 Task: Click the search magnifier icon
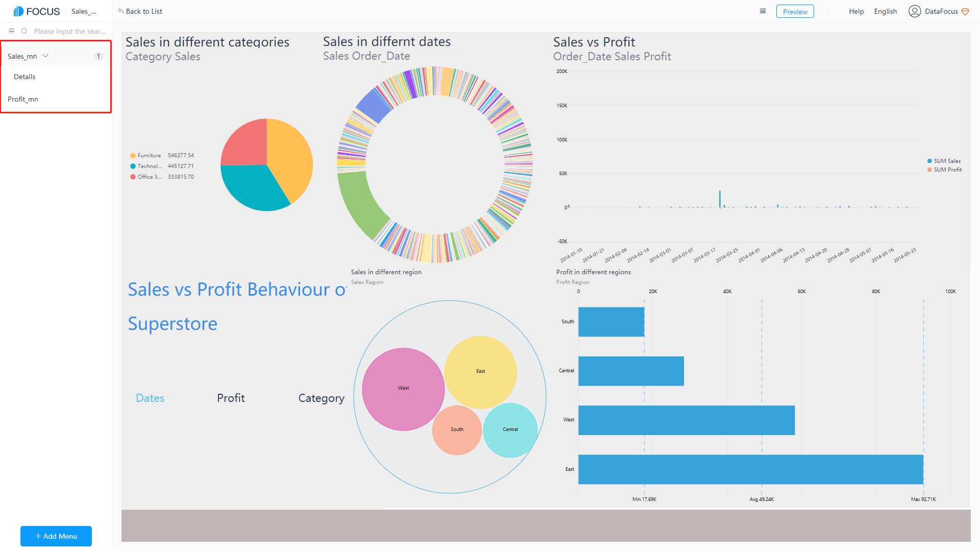pos(24,31)
